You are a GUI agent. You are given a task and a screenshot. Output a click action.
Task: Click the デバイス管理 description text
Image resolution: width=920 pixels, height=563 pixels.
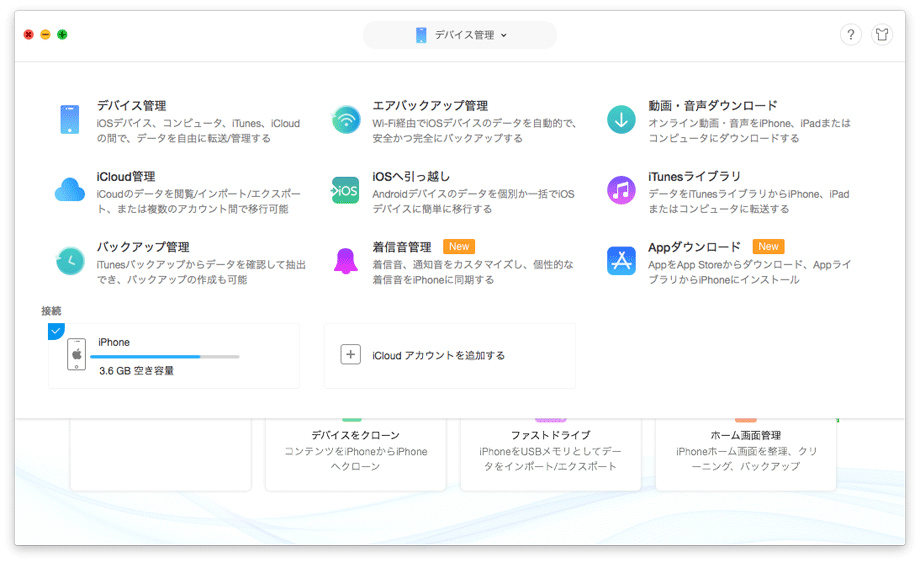(198, 131)
